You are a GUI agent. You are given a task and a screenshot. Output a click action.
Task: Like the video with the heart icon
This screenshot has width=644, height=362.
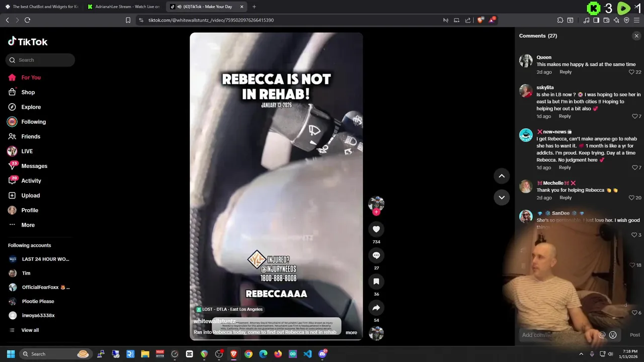376,229
